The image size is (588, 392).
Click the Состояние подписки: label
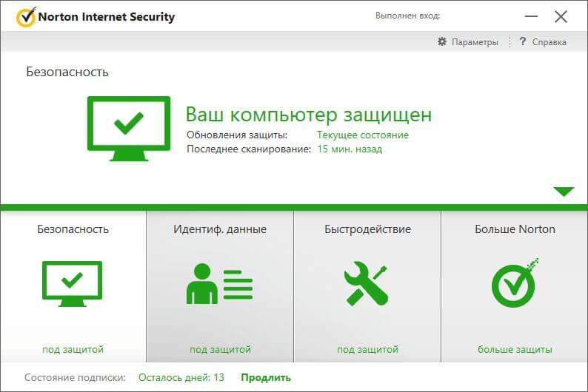(x=75, y=377)
